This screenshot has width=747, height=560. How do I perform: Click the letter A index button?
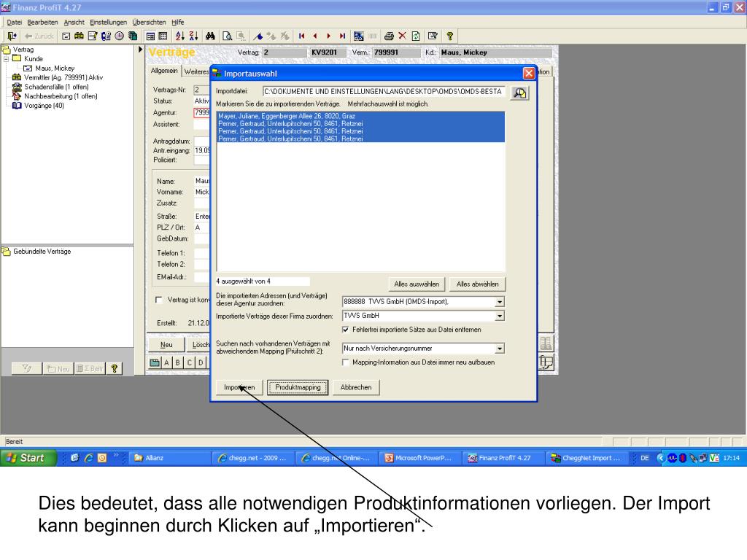coord(167,363)
